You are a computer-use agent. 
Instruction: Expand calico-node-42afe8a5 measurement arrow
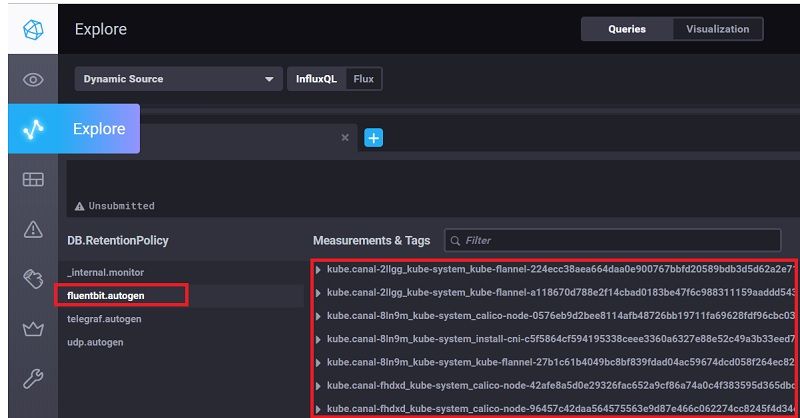point(318,386)
